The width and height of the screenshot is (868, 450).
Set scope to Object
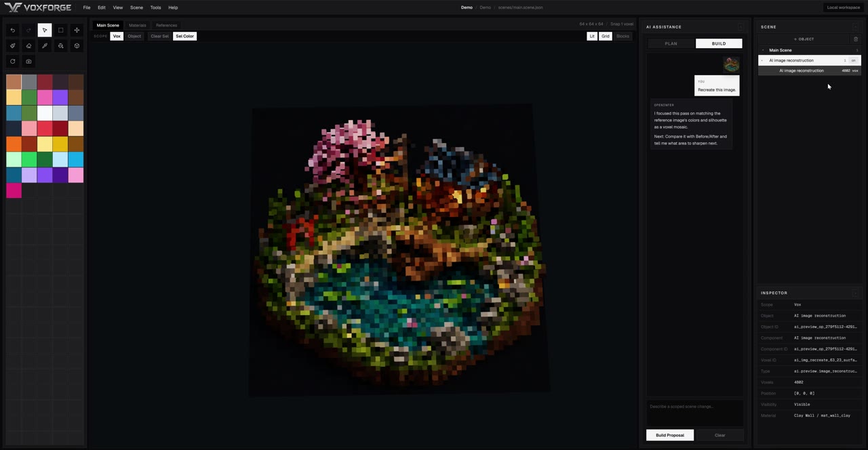coord(134,36)
